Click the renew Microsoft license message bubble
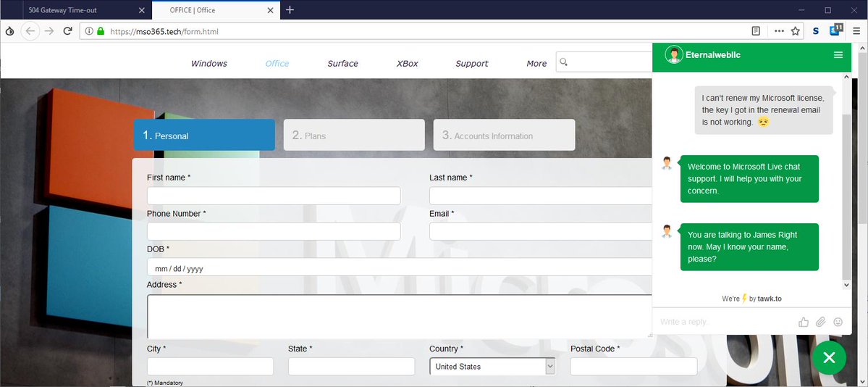Viewport: 868px width, 387px height. point(764,109)
